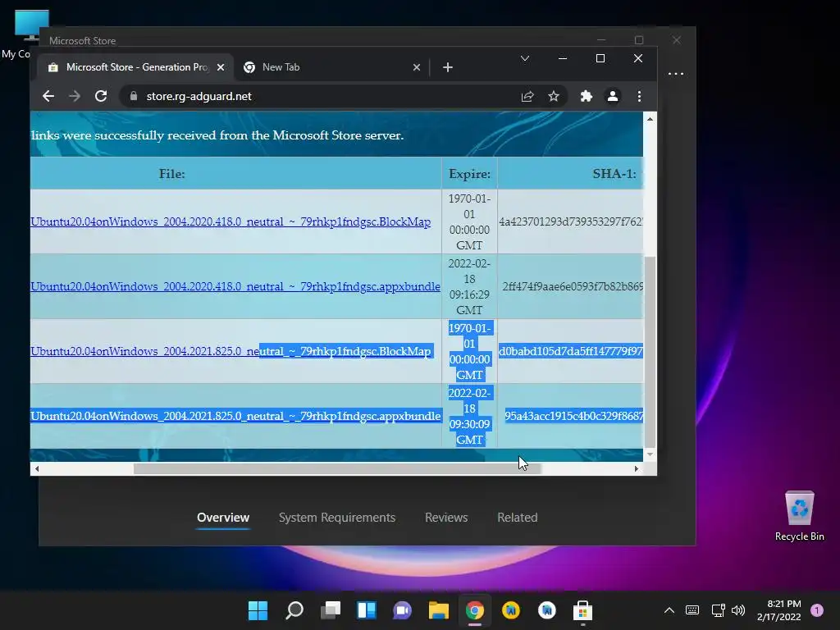Click the horizontal scrollbar thumb
Viewport: 840px width, 630px height.
(x=337, y=468)
